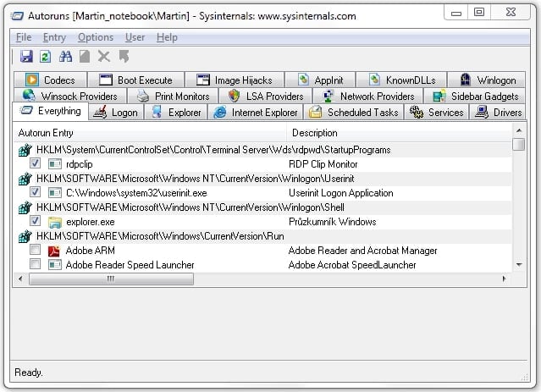This screenshot has height=392, width=541.
Task: Open the Explorer tab
Action: pyautogui.click(x=175, y=112)
